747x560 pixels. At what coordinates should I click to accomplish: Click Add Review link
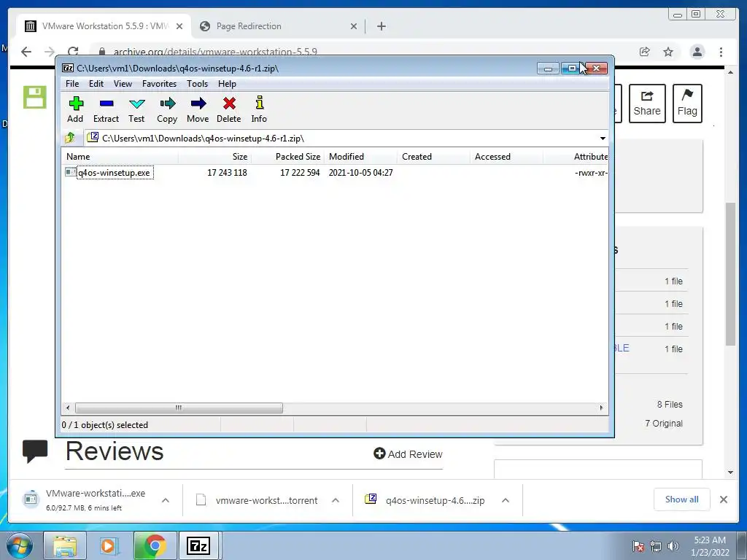[409, 454]
